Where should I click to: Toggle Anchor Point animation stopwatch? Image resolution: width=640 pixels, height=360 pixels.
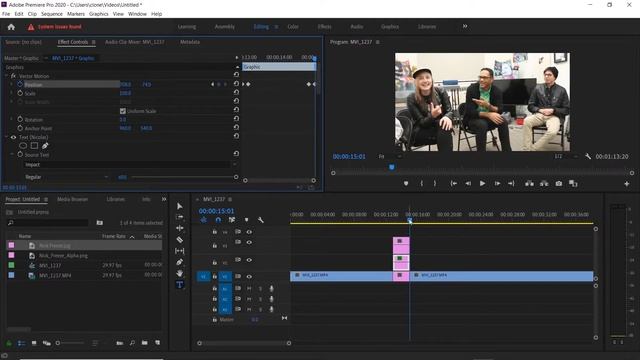[20, 128]
